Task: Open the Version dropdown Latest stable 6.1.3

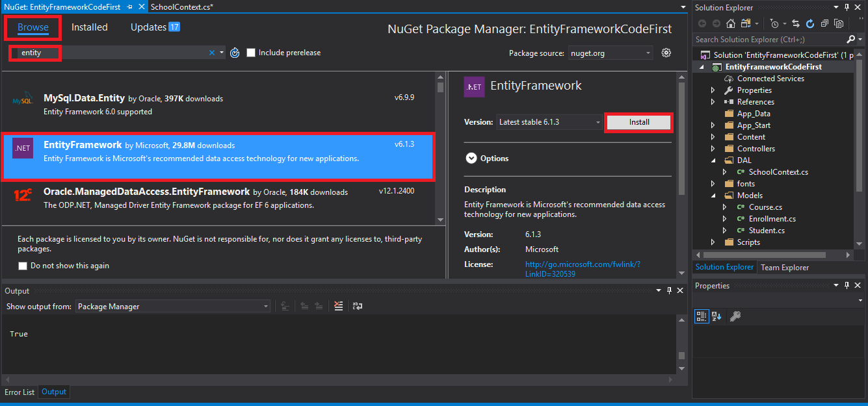Action: pyautogui.click(x=550, y=122)
